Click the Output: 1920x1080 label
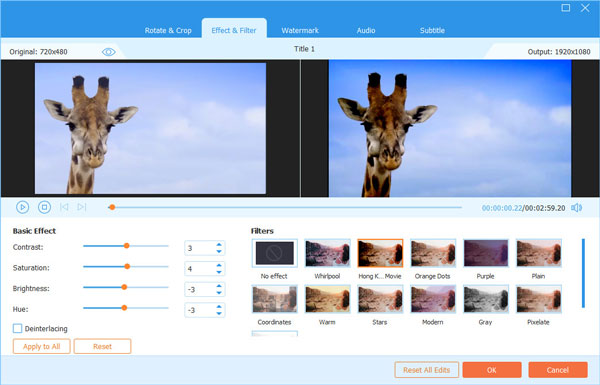Image resolution: width=600 pixels, height=385 pixels. pos(559,52)
